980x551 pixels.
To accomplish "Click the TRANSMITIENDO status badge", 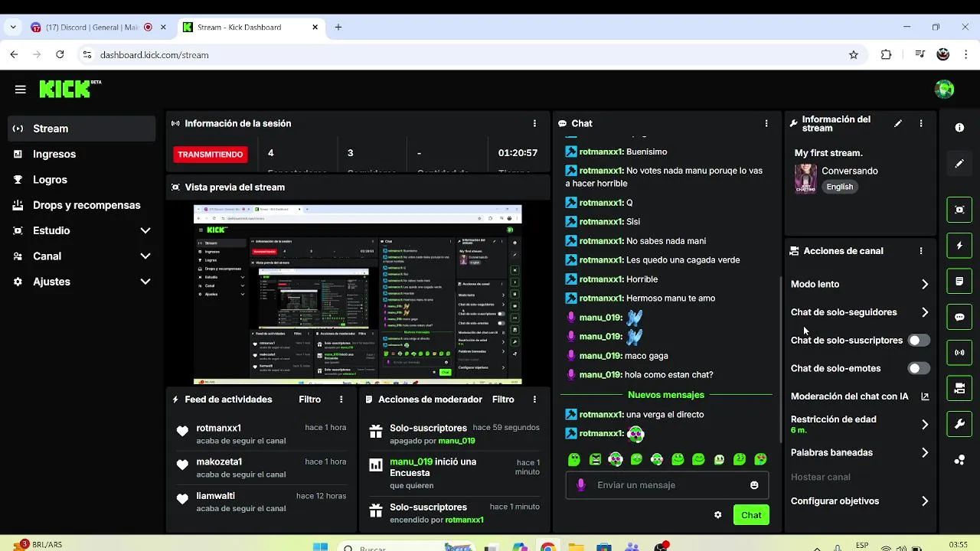I will tap(211, 155).
